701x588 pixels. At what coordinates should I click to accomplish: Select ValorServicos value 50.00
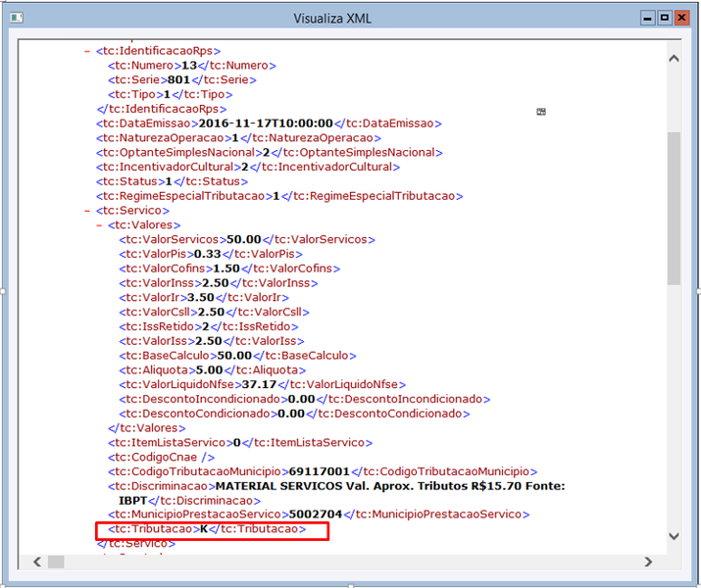click(244, 239)
